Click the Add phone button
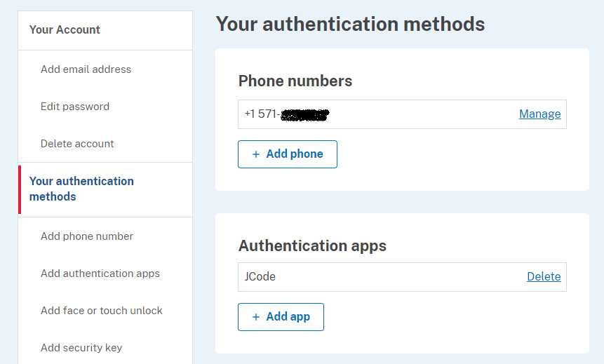This screenshot has width=604, height=364. pyautogui.click(x=288, y=154)
